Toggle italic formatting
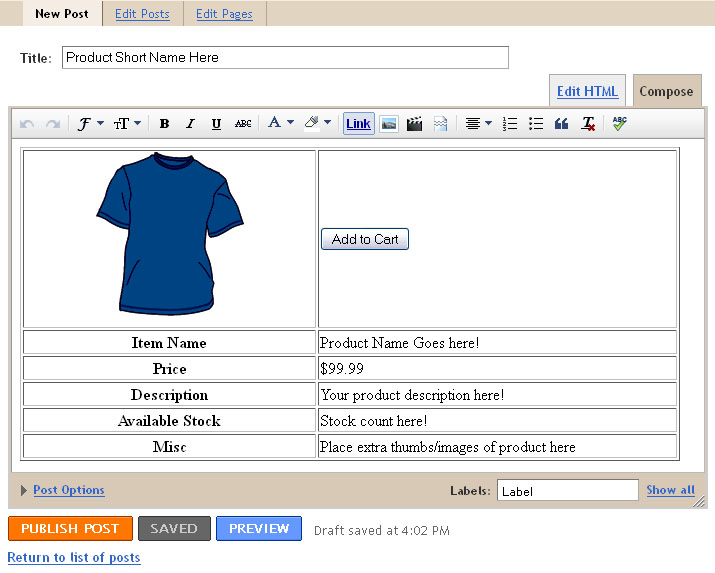The image size is (715, 573). coord(190,124)
